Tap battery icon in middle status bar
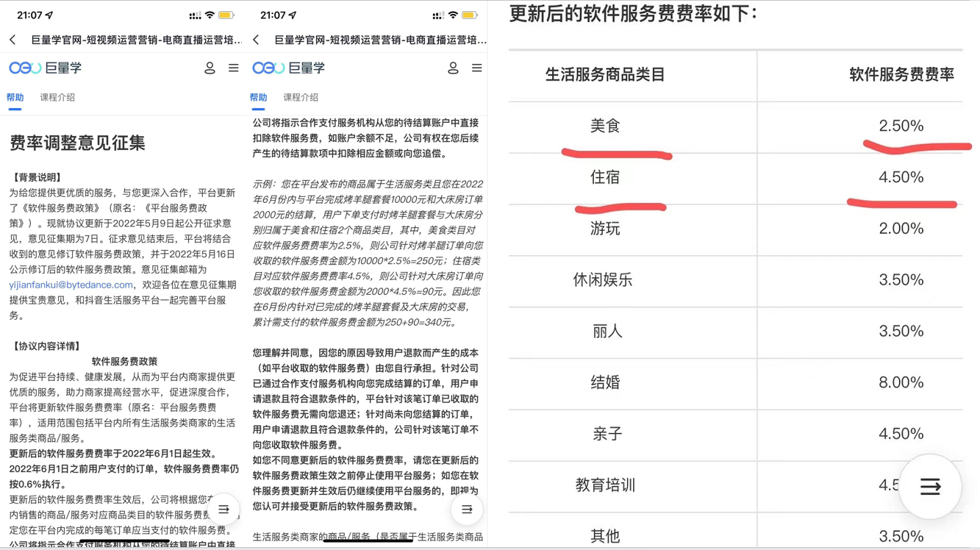Screen dimensions: 980x550 pyautogui.click(x=470, y=15)
